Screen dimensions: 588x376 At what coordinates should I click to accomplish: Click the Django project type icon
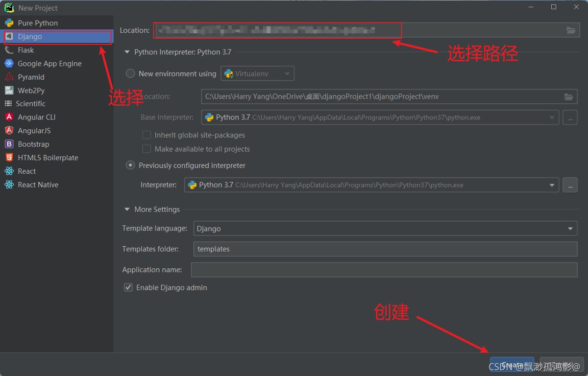[x=9, y=37]
